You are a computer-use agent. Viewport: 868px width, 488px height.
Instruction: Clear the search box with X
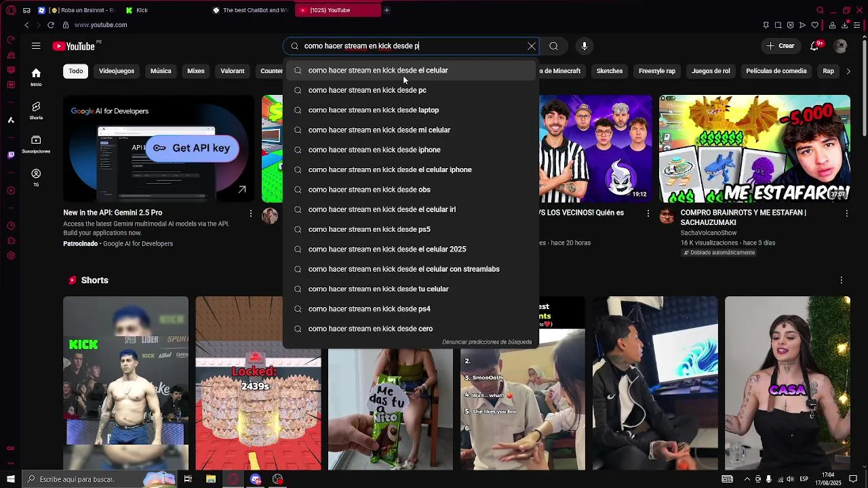[532, 46]
